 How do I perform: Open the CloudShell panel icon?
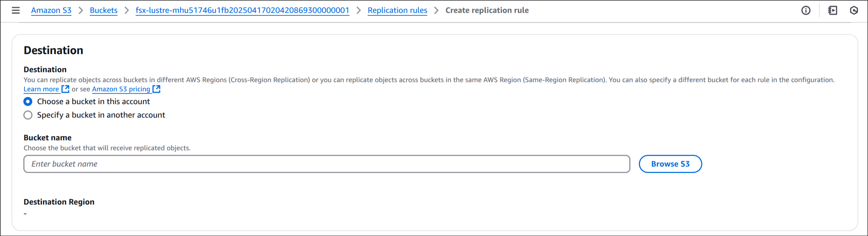833,10
